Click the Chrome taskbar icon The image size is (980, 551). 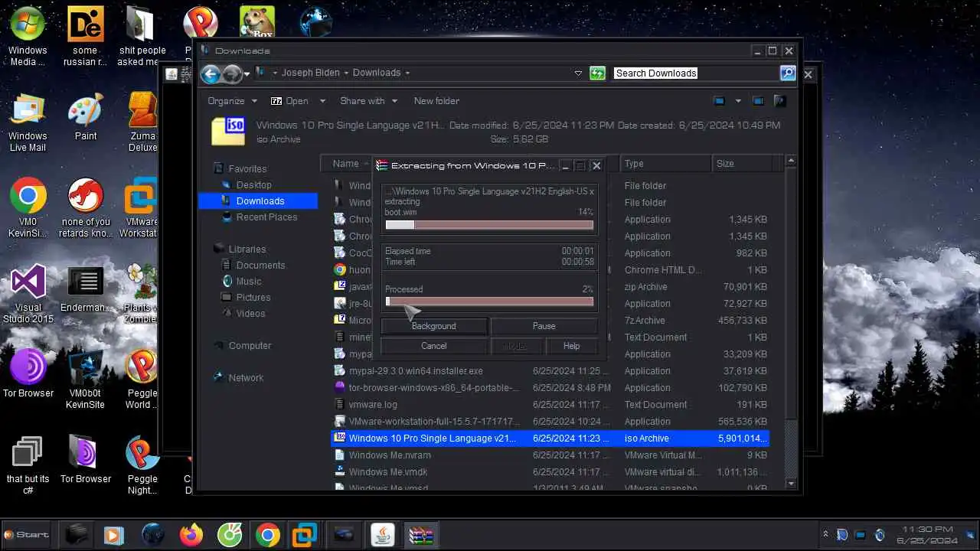[267, 534]
